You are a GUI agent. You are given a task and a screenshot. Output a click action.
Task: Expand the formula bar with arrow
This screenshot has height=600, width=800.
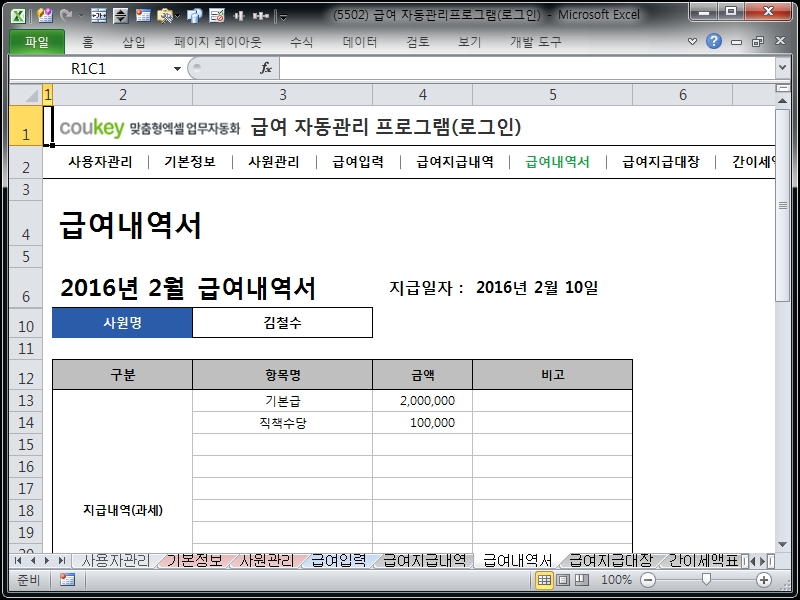[783, 67]
